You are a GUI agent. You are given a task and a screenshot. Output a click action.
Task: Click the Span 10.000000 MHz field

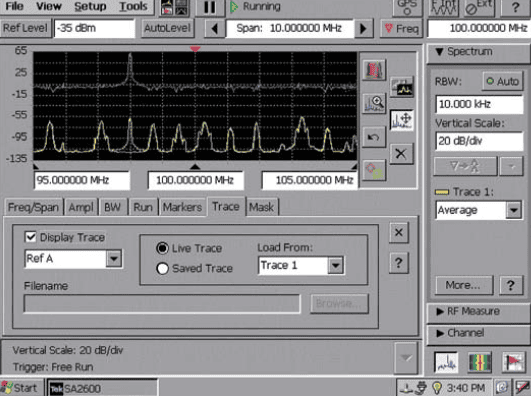(x=289, y=28)
